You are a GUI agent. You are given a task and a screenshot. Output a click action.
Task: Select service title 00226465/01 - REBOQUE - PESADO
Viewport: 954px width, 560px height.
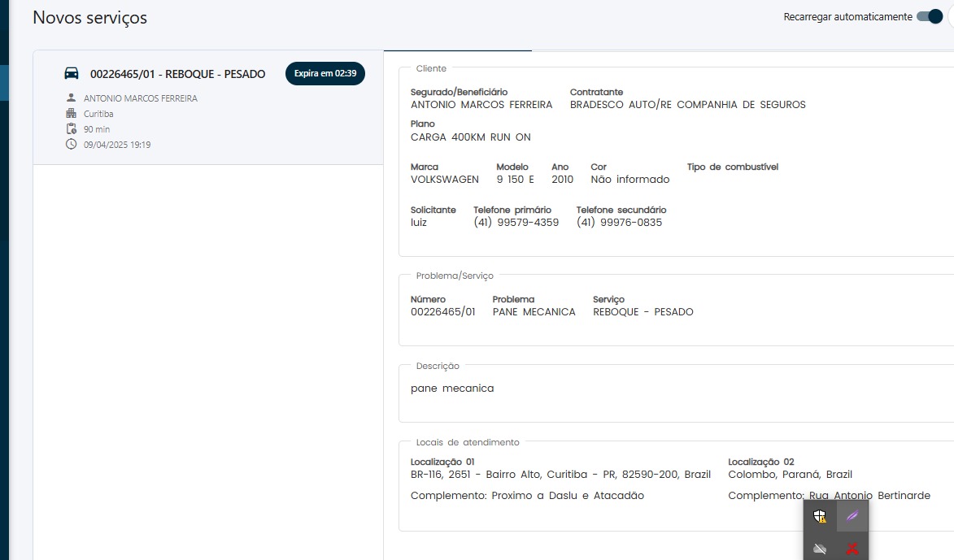click(x=177, y=74)
